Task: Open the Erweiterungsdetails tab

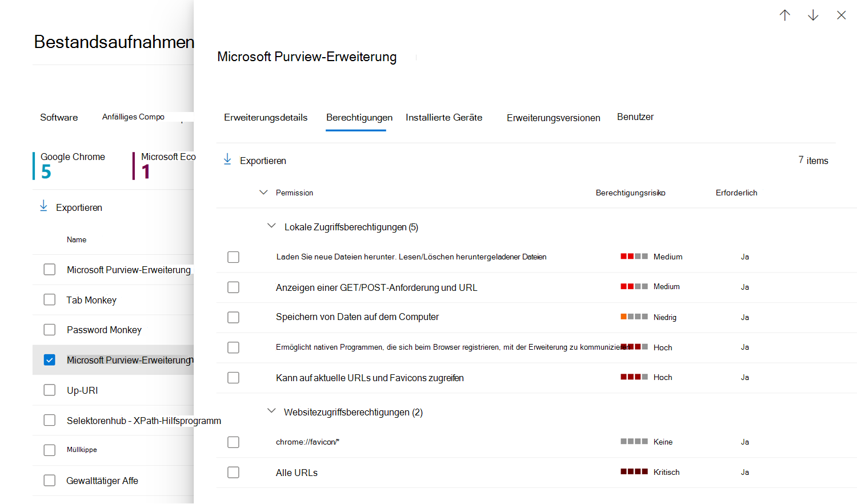Action: pyautogui.click(x=266, y=118)
